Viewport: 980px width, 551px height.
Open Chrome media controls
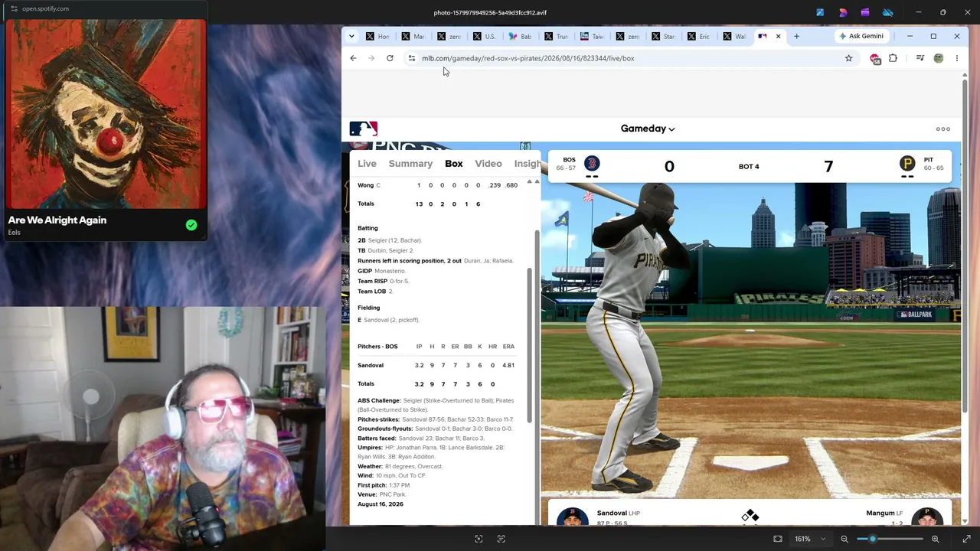click(x=920, y=58)
